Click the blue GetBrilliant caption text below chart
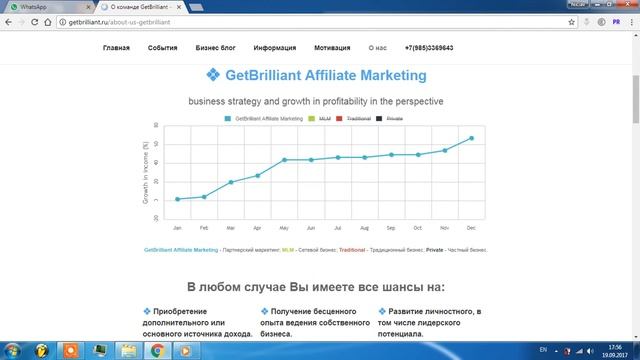Screen dimensions: 640x360 pyautogui.click(x=181, y=250)
